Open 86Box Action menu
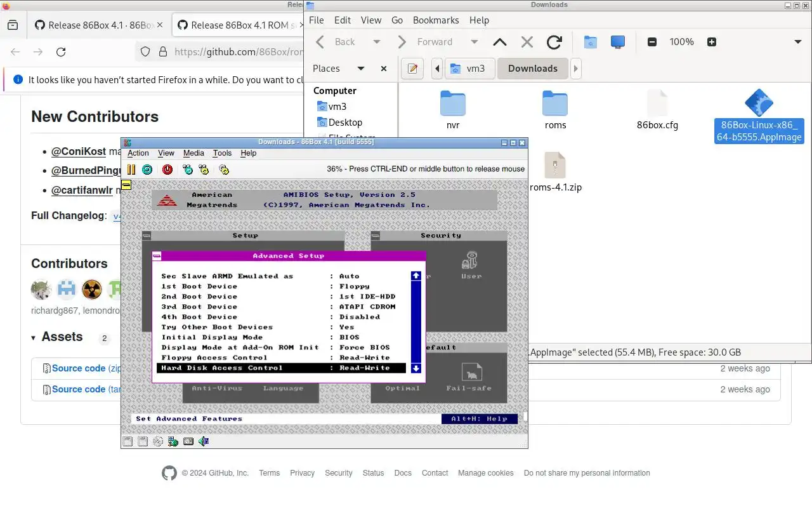 [x=138, y=153]
